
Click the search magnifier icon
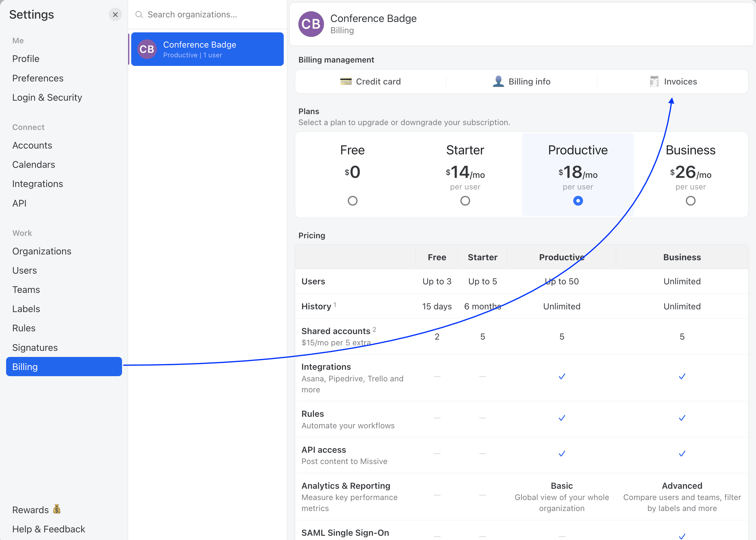pos(139,15)
